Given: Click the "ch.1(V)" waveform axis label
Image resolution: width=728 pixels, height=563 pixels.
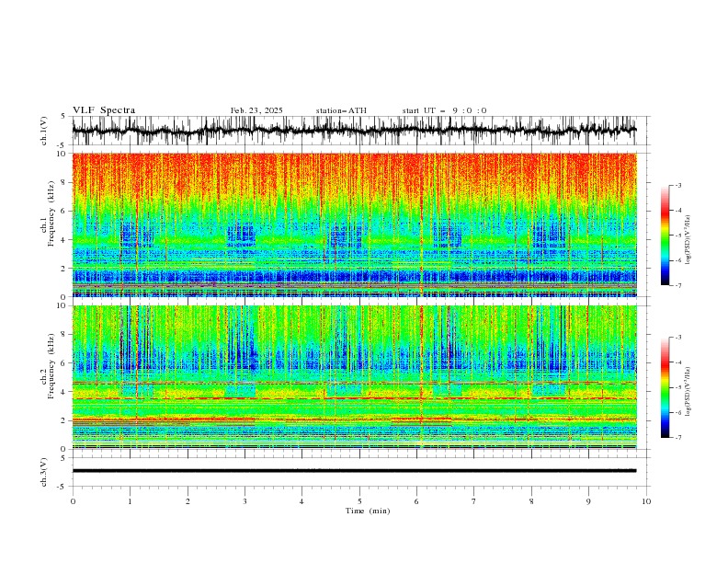Looking at the screenshot, I should pos(44,131).
